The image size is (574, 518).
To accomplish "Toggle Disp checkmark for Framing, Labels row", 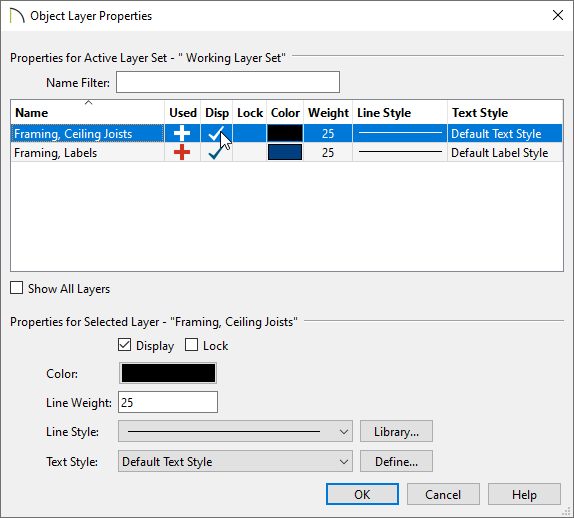I will tap(216, 152).
